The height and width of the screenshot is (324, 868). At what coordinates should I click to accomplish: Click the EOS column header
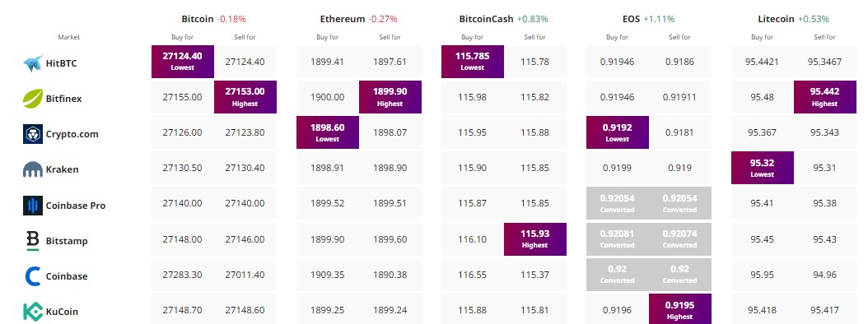(631, 19)
